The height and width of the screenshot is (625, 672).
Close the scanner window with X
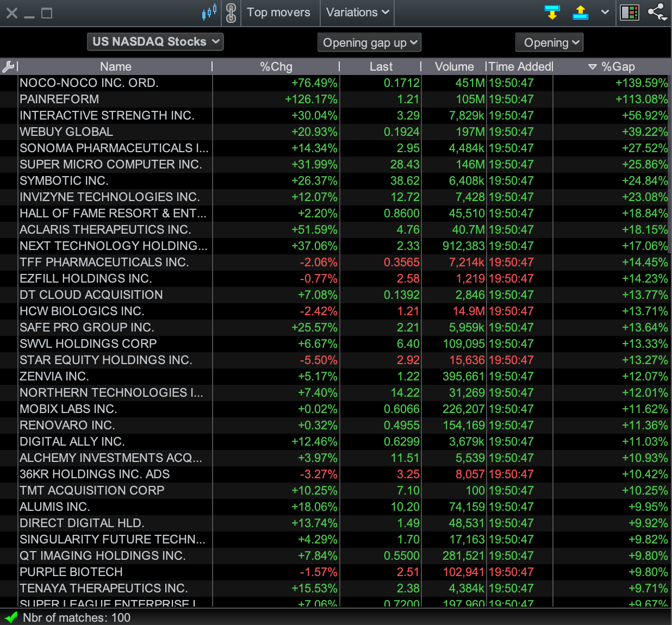point(11,12)
